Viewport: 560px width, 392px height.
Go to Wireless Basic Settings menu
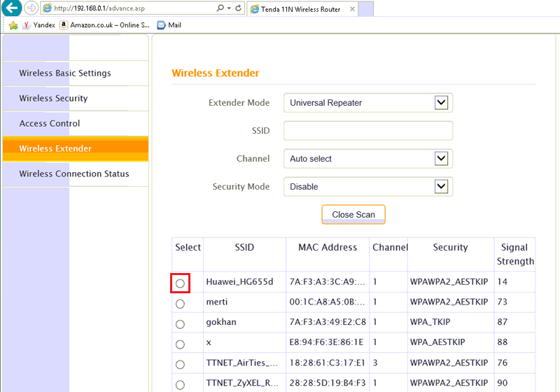tap(65, 73)
